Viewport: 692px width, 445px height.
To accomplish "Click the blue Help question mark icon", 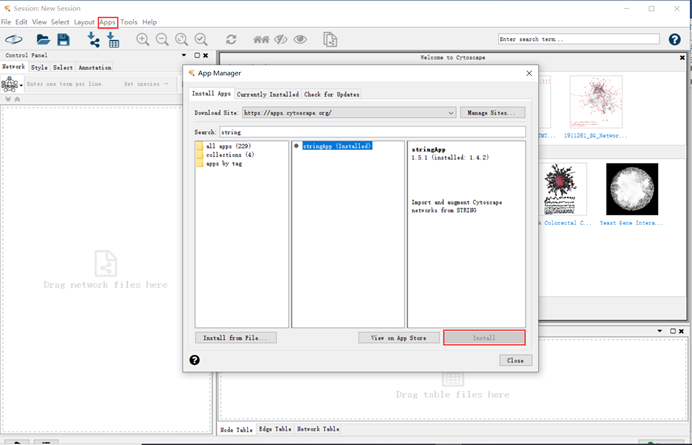I will click(674, 39).
